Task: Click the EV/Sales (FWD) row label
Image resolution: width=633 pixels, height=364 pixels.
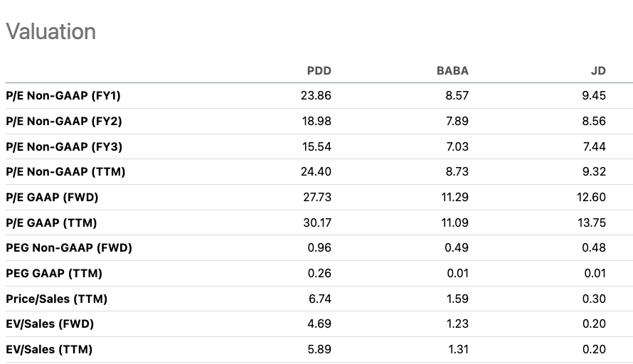Action: 50,323
